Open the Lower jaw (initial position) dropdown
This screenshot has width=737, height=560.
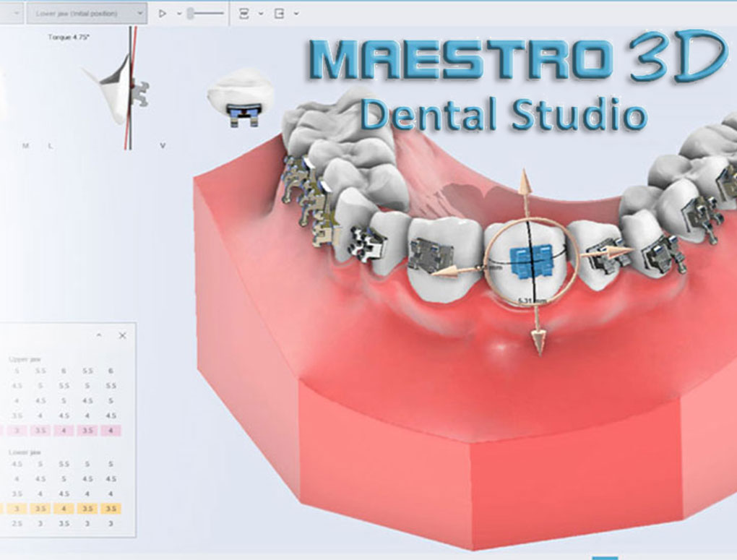(x=87, y=14)
